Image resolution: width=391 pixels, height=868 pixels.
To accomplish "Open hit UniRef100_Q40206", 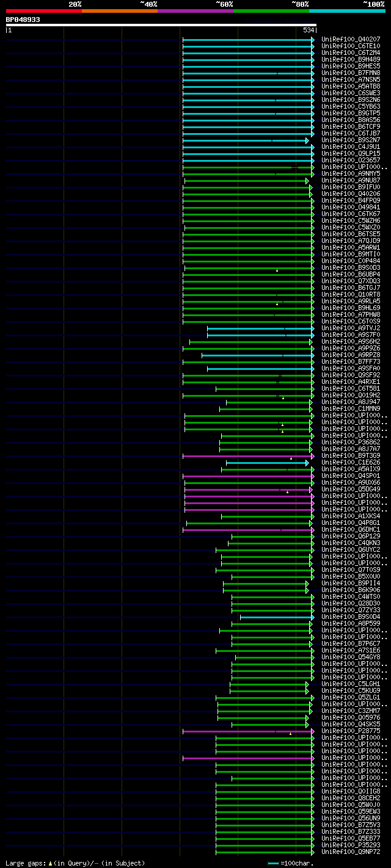I will click(x=351, y=193).
